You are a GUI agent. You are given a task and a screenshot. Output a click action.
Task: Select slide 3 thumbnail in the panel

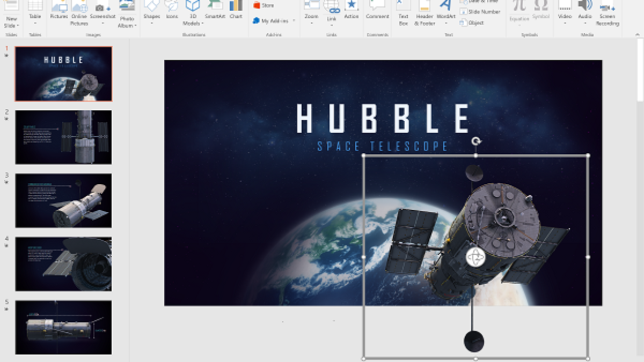(63, 200)
